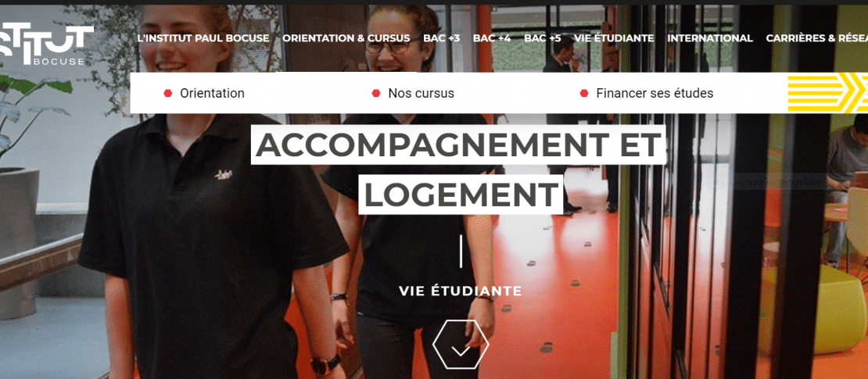The image size is (868, 379).
Task: Open the Nos cursus submenu link
Action: pos(421,93)
